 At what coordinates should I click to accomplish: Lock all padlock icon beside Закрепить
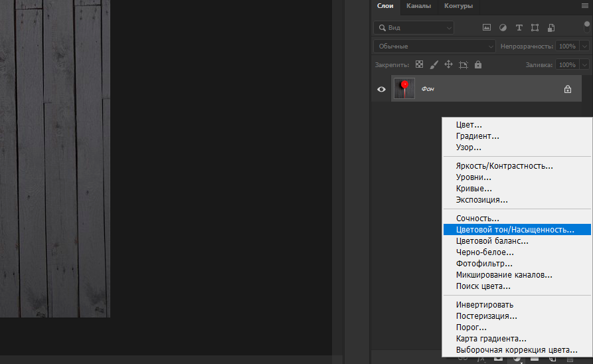point(478,64)
